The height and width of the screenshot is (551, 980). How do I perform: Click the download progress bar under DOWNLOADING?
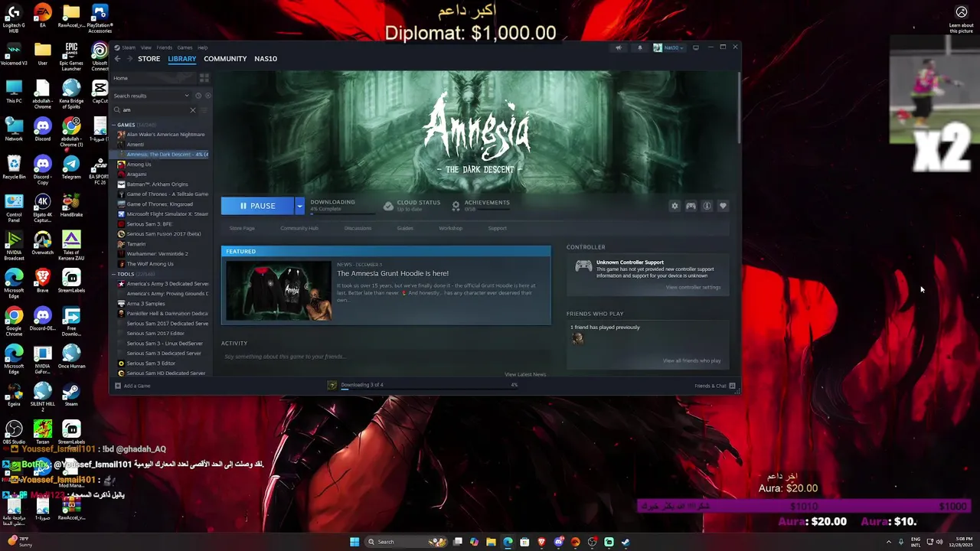343,213
